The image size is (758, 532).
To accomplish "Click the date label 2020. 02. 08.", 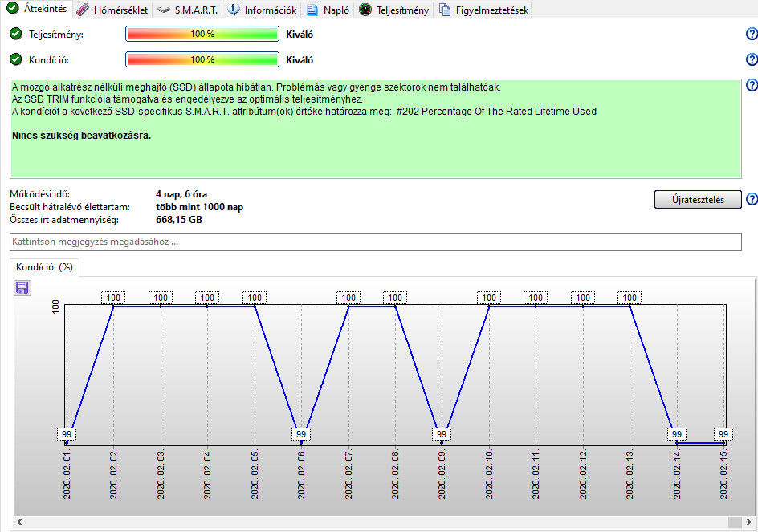I will tap(395, 476).
